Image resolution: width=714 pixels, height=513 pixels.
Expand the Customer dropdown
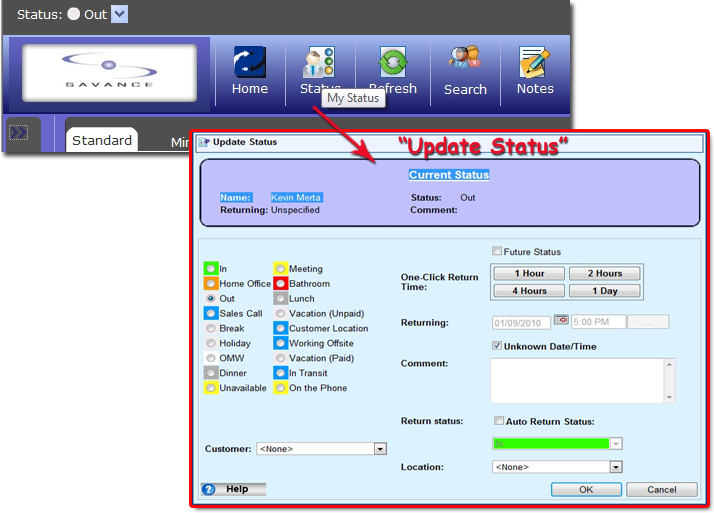380,449
